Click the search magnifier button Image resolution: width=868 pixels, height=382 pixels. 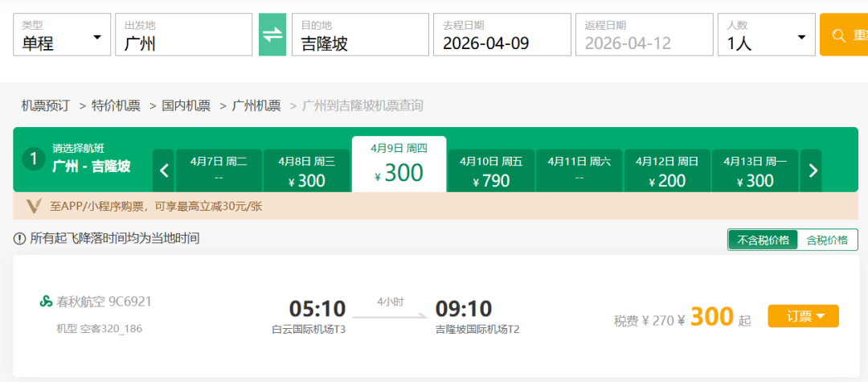click(844, 35)
